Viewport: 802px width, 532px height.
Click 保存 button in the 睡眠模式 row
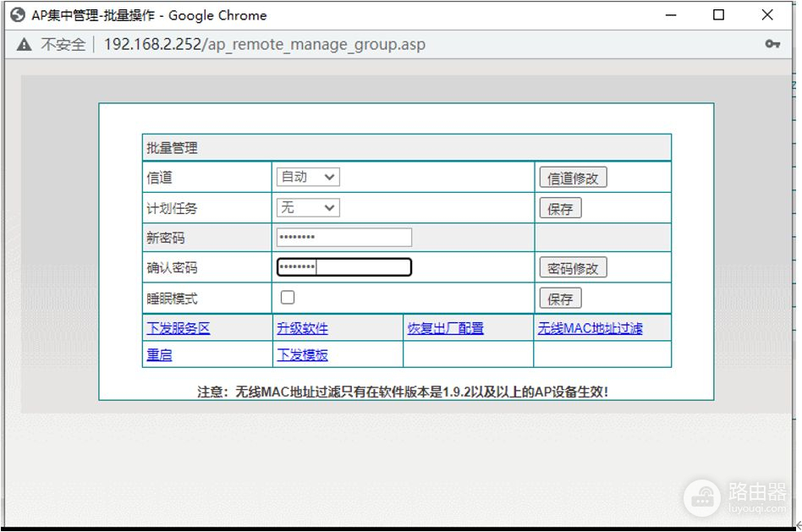560,299
